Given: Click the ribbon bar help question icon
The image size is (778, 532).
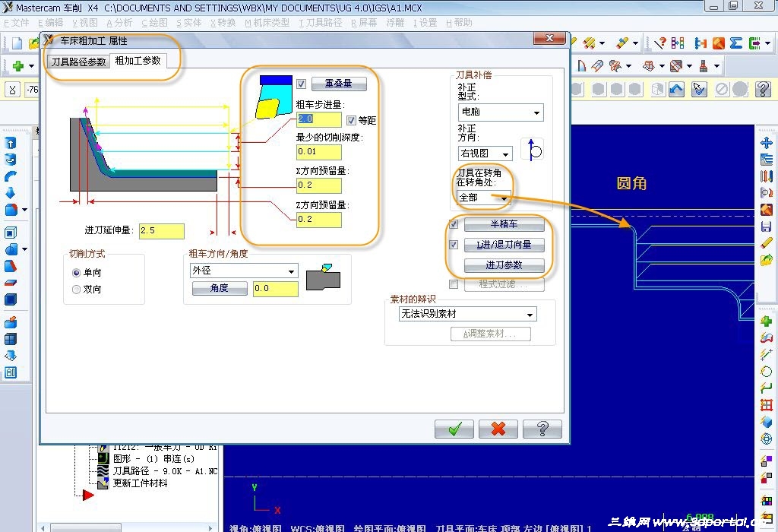Looking at the screenshot, I should (x=763, y=90).
